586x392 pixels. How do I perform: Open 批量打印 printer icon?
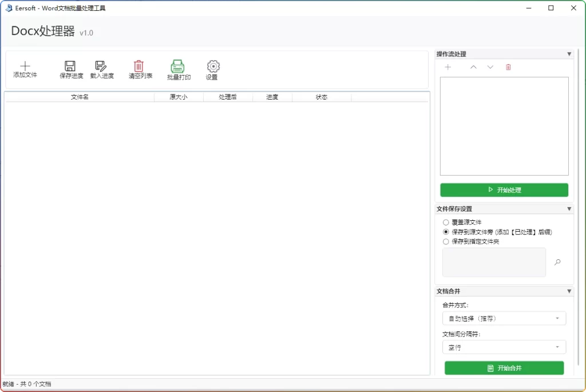178,66
